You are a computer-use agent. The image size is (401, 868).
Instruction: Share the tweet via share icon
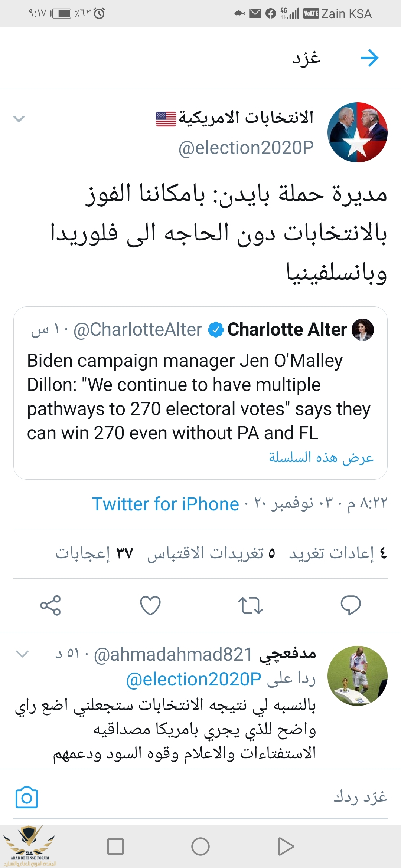pos(50,605)
